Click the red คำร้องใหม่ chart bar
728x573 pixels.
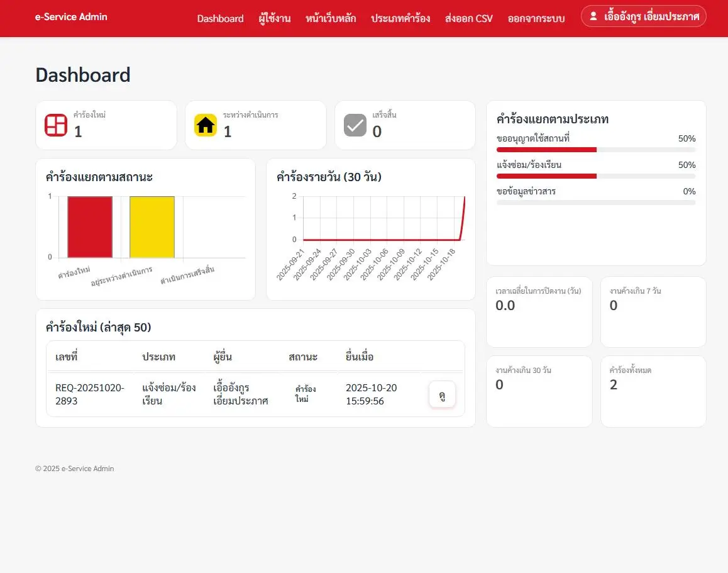(x=90, y=226)
